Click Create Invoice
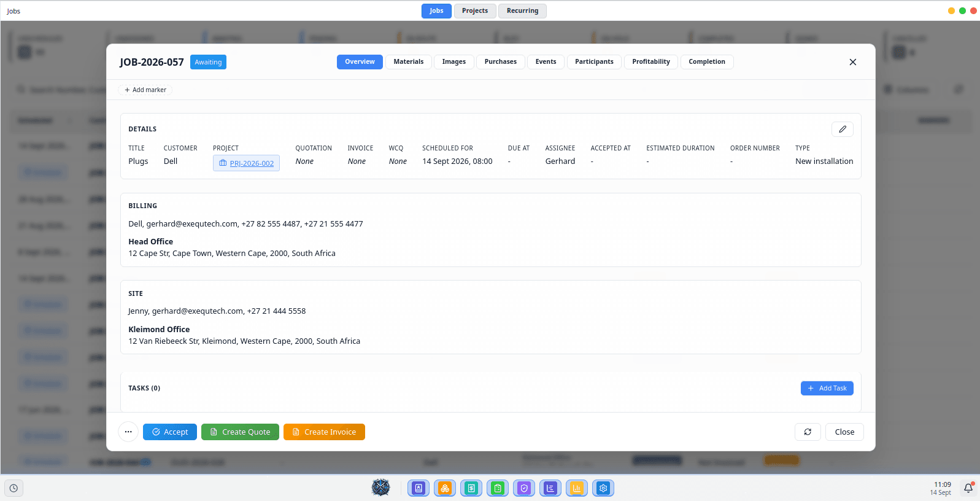The image size is (980, 501). pos(324,432)
